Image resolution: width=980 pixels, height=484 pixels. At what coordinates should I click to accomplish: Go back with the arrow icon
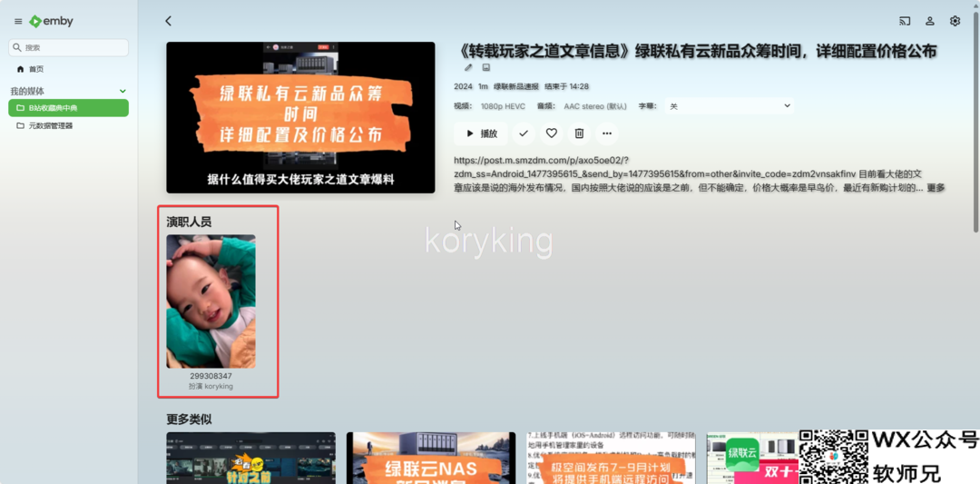(168, 21)
